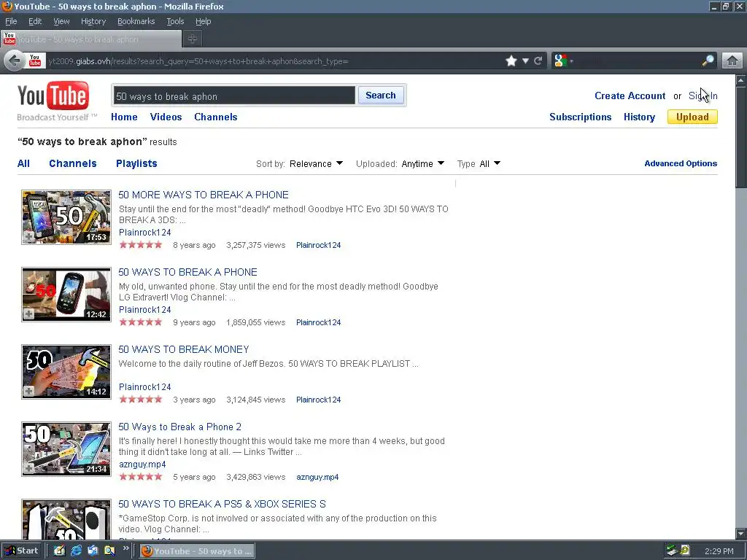The height and width of the screenshot is (560, 747).
Task: Open thumbnail of 50 WAYS TO BREAK A PHONE
Action: point(66,295)
